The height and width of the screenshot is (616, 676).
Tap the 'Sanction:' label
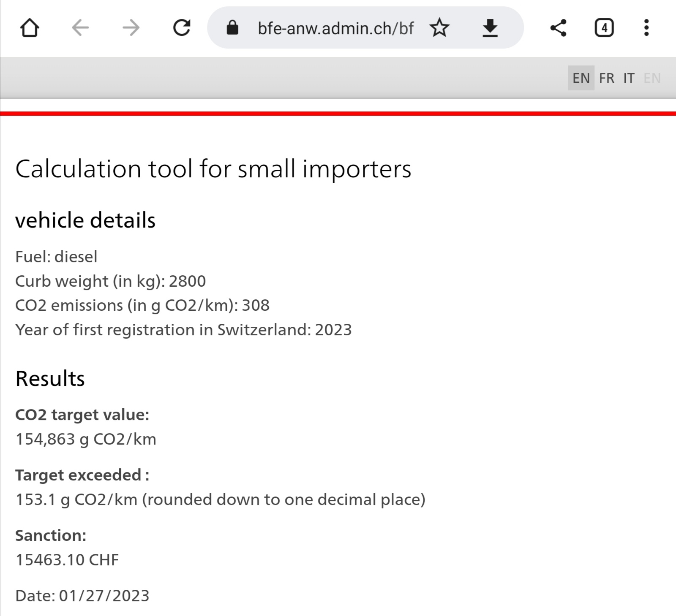(x=51, y=536)
